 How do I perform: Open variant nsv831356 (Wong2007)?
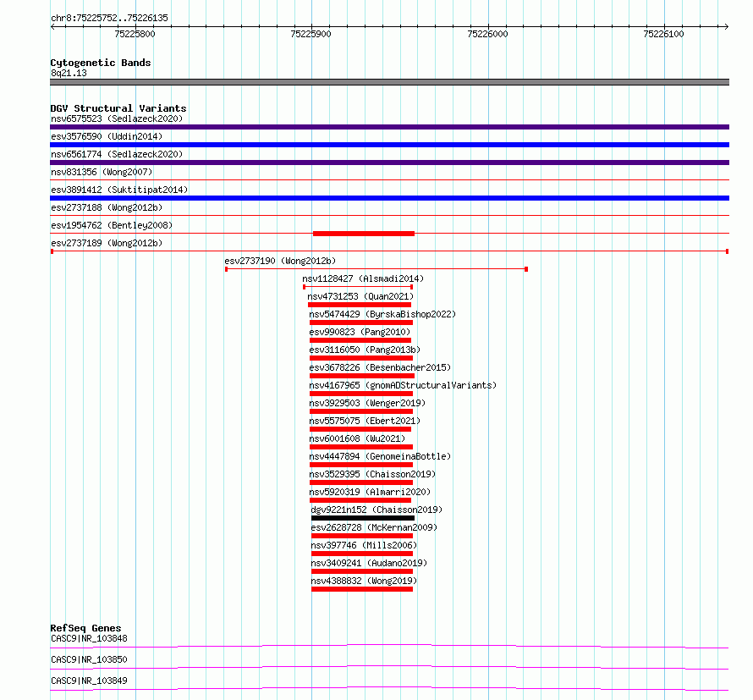click(x=102, y=172)
